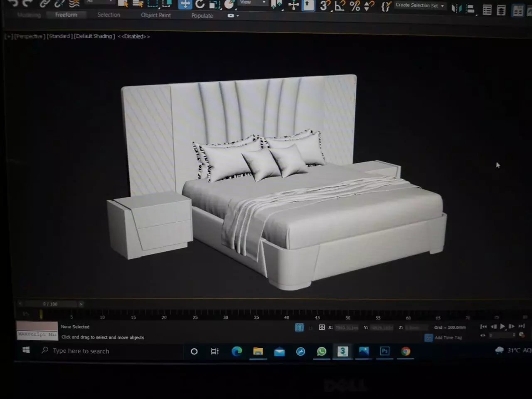Image resolution: width=532 pixels, height=399 pixels.
Task: Toggle Keyboard Shortcut Override icon
Action: pos(308,5)
